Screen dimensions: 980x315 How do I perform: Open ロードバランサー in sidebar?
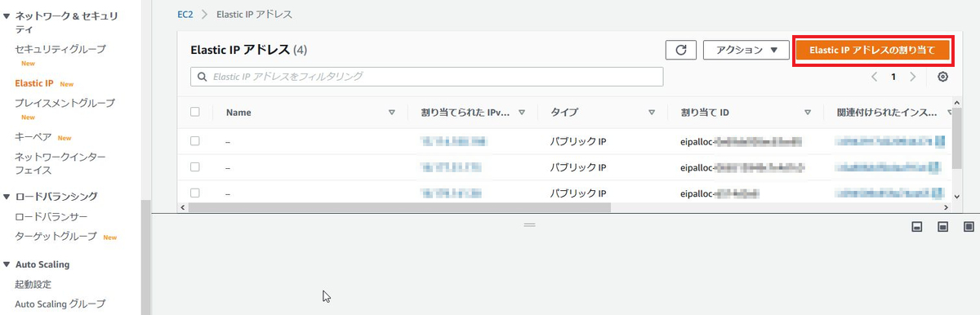pyautogui.click(x=51, y=217)
